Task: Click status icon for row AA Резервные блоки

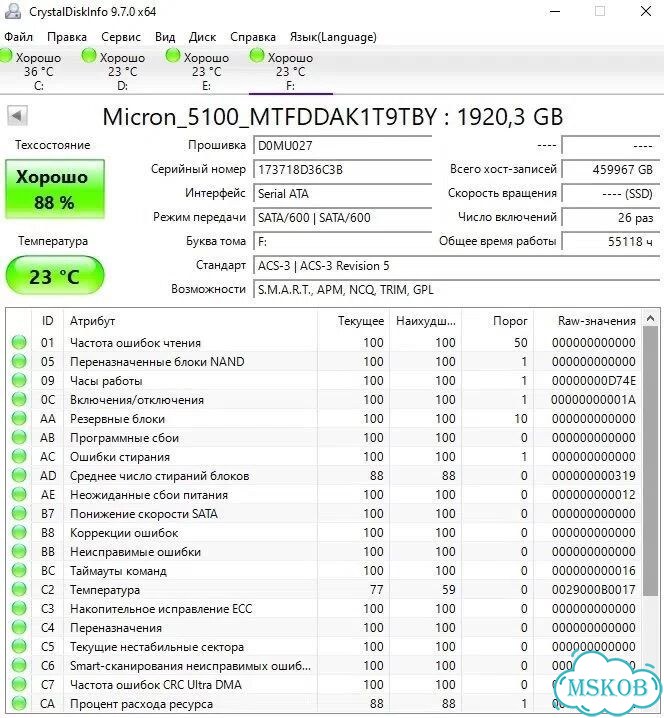Action: tap(19, 419)
